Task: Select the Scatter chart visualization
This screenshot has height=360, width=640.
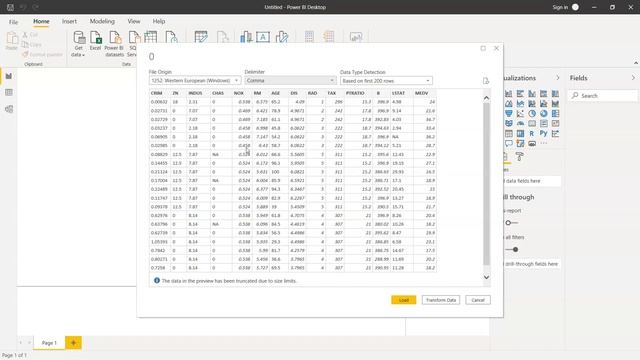Action: (x=520, y=113)
